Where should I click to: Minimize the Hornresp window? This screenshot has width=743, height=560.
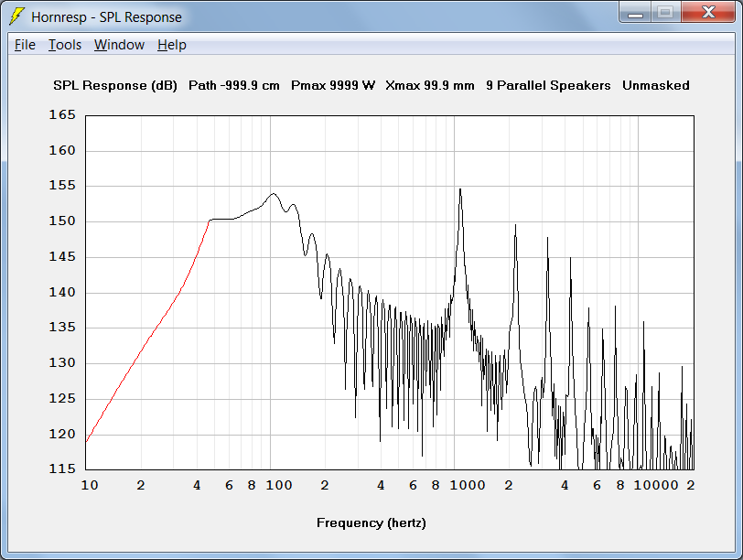635,12
